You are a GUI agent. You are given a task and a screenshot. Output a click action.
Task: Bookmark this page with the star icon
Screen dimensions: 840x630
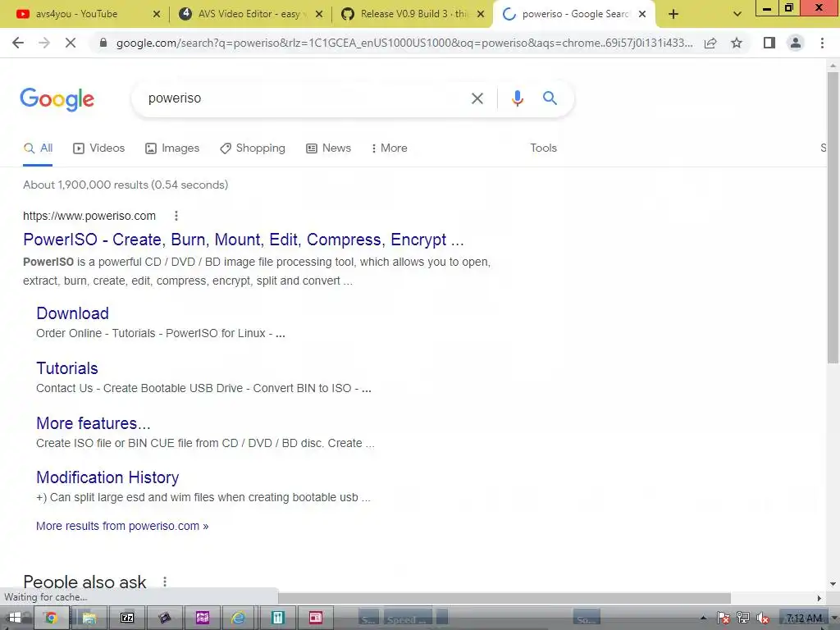pyautogui.click(x=737, y=43)
